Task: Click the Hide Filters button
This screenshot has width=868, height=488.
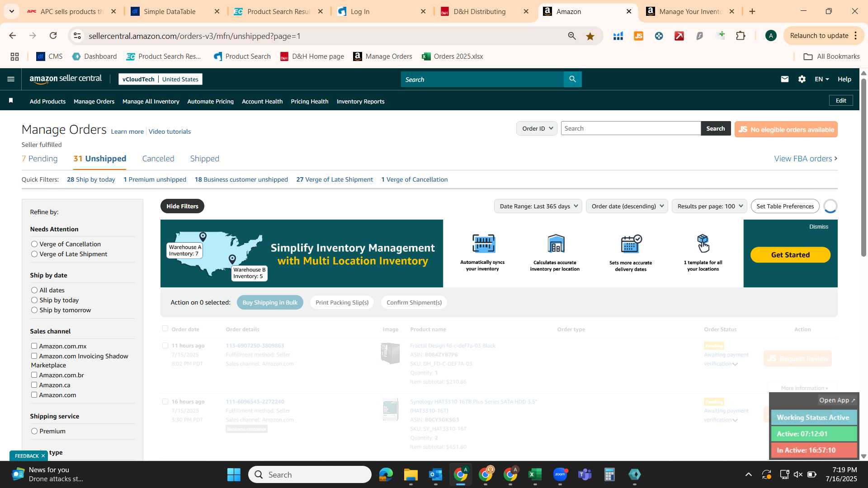Action: 182,206
